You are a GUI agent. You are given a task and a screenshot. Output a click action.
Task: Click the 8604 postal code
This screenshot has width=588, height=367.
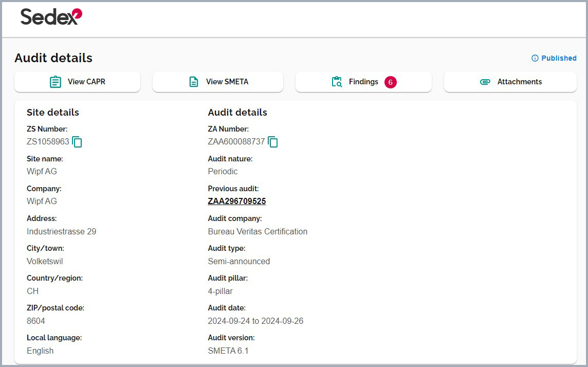pyautogui.click(x=36, y=321)
